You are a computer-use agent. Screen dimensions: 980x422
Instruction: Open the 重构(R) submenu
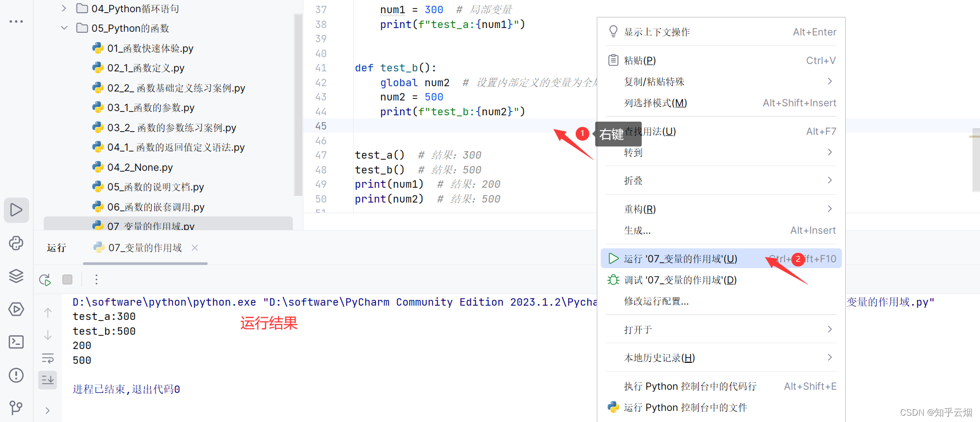(721, 209)
